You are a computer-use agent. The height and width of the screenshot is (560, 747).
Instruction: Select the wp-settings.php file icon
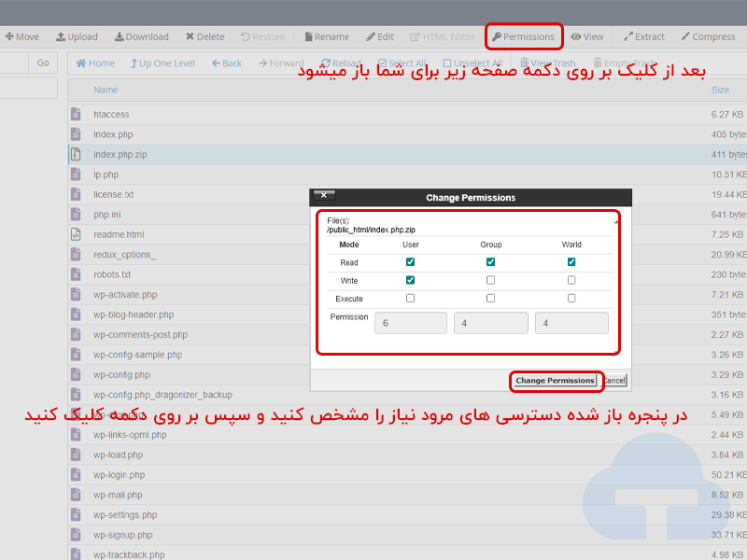tap(76, 514)
